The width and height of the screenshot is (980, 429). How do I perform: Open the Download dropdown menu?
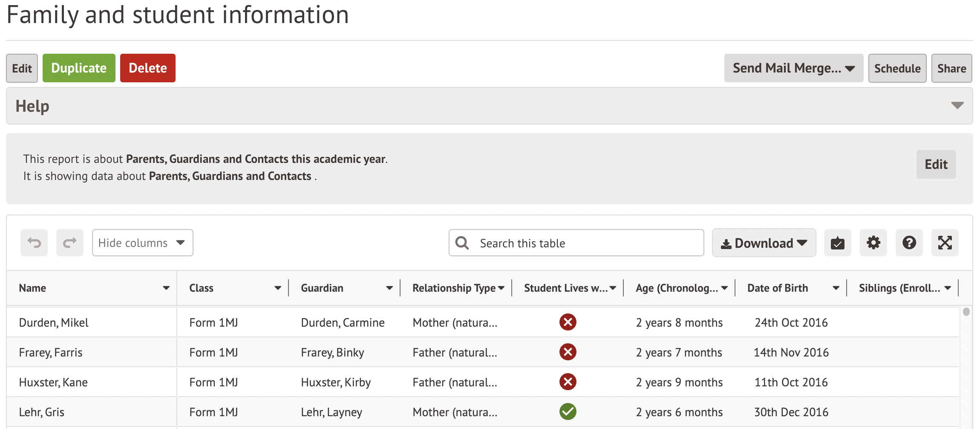(764, 243)
